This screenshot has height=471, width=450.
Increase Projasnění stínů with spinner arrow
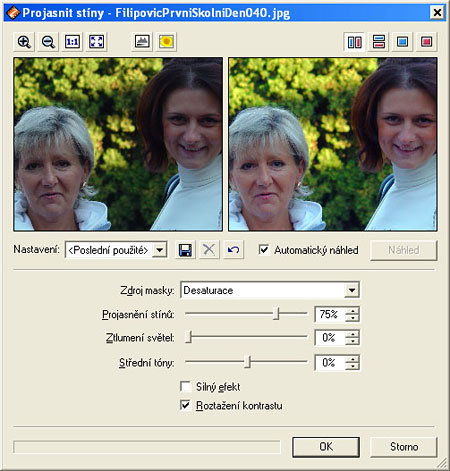352,311
